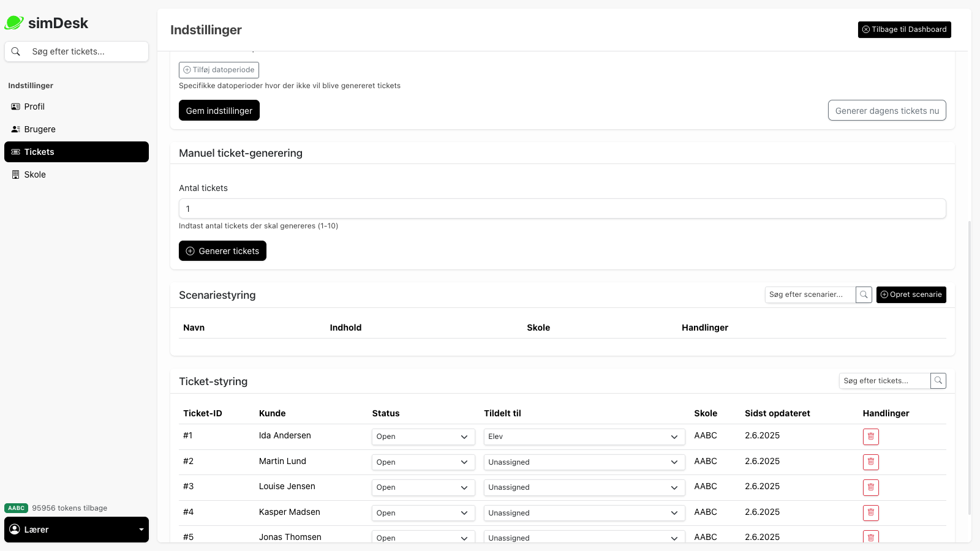
Task: Delete ticket #1 using the trash icon
Action: pyautogui.click(x=870, y=437)
